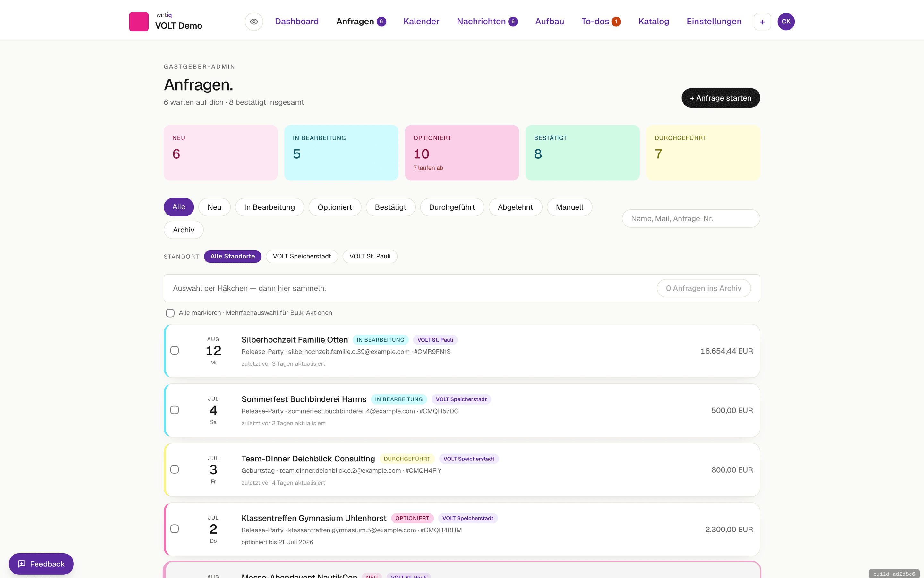Select the IN BEARBEITUNG status card

click(x=341, y=153)
